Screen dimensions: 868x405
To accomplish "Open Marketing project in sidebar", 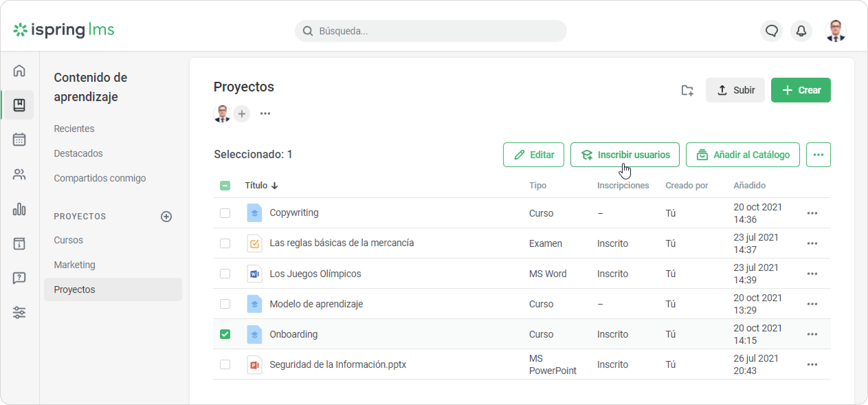I will pos(75,265).
